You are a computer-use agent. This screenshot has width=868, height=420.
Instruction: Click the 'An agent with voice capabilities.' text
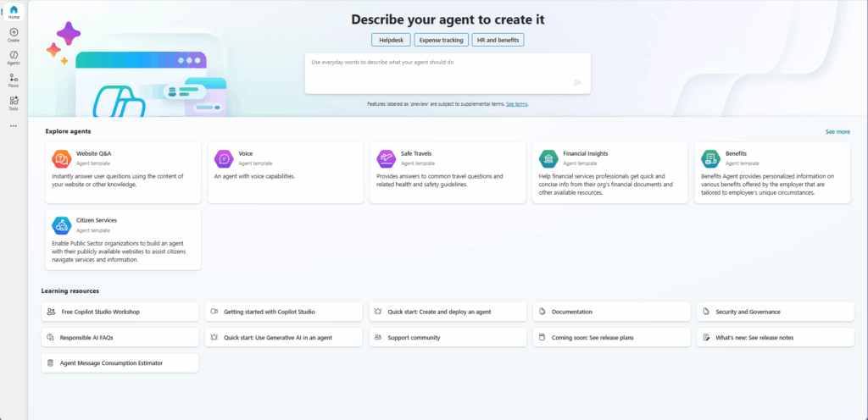click(254, 176)
